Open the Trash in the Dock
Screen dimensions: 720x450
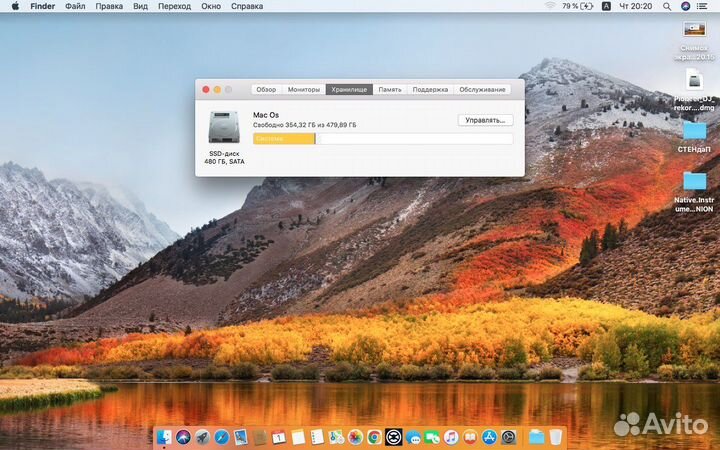(556, 437)
